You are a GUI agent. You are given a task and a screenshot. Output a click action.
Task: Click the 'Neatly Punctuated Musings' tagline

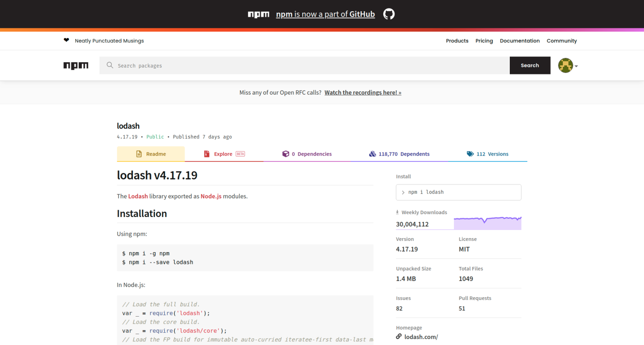click(x=109, y=41)
